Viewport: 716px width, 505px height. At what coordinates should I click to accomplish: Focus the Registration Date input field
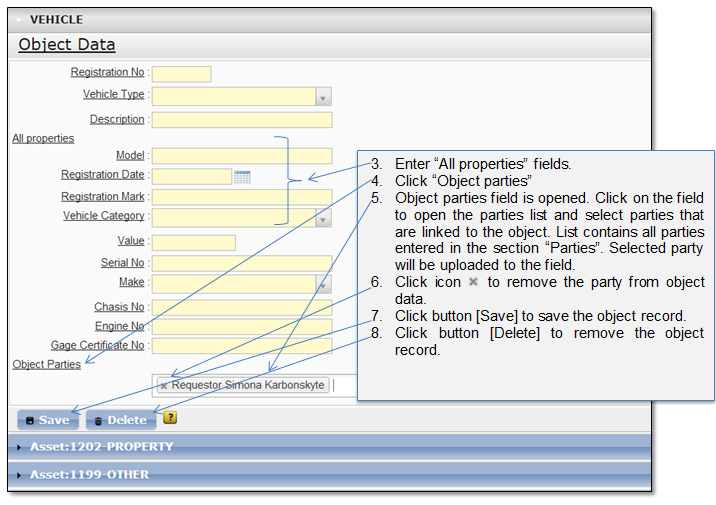click(x=192, y=177)
